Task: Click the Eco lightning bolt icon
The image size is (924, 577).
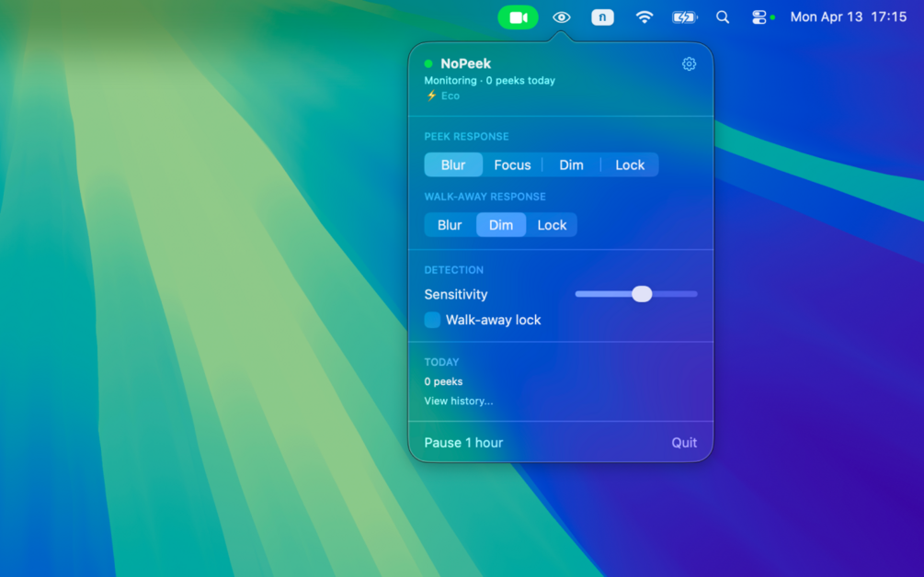Action: 431,96
